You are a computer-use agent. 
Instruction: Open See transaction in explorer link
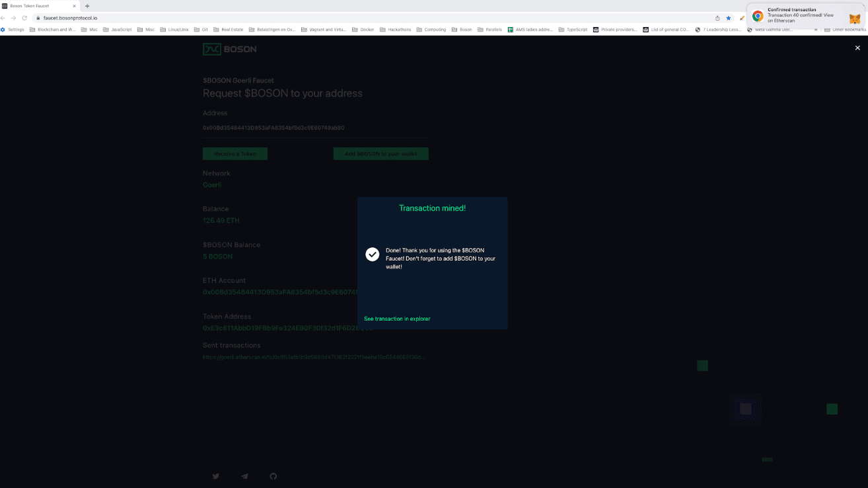tap(397, 319)
